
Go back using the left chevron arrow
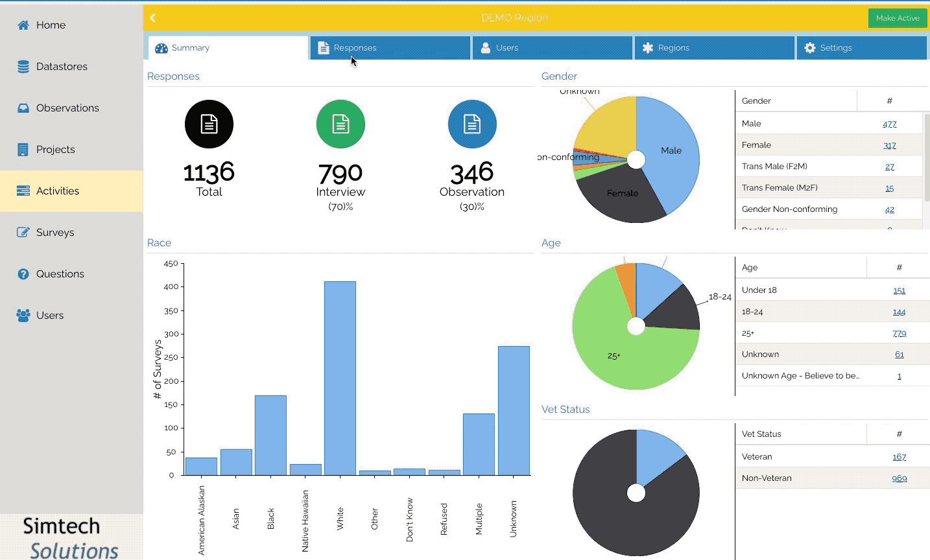tap(153, 18)
